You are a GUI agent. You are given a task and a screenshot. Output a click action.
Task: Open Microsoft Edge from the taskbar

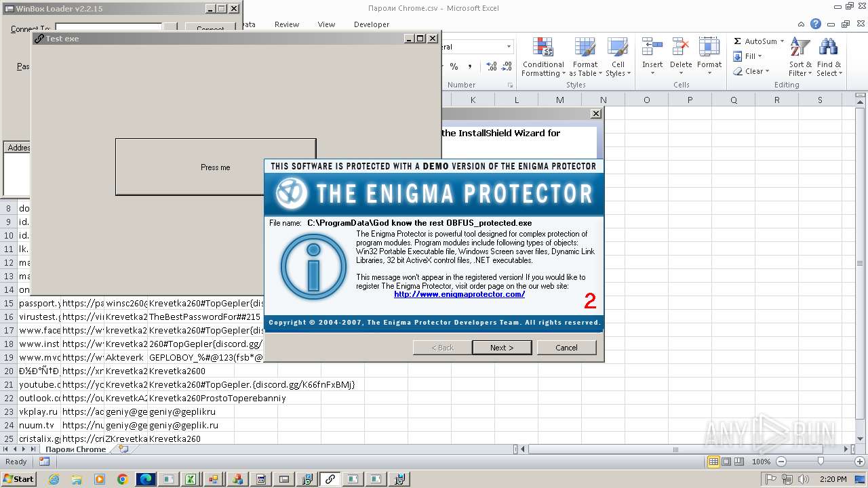(146, 479)
